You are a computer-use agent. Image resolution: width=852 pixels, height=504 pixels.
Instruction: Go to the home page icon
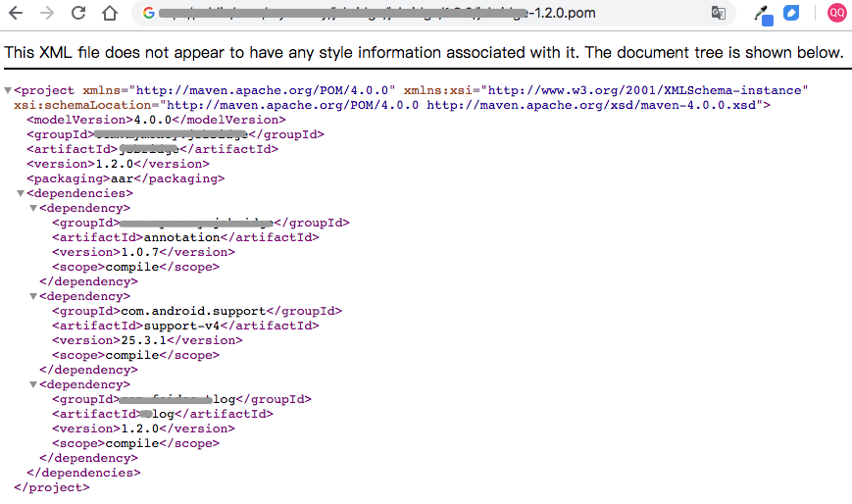click(x=110, y=13)
